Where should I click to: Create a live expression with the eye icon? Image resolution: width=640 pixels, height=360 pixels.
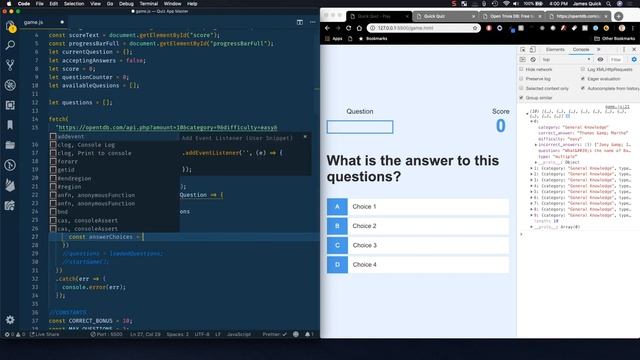(x=600, y=60)
